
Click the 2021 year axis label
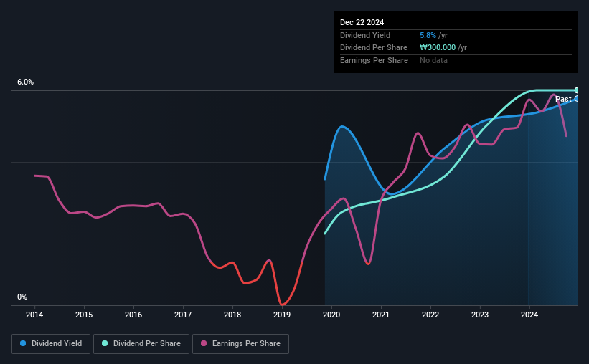(381, 315)
